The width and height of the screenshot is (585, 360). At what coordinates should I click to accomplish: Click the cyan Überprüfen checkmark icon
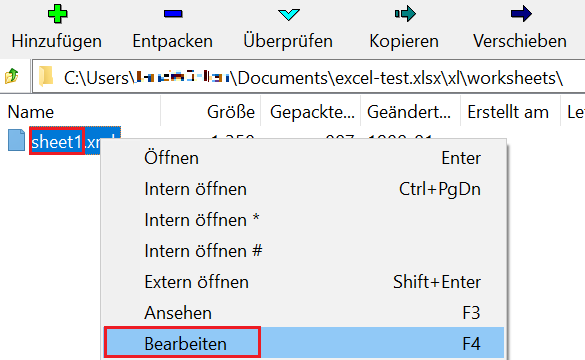click(x=289, y=14)
